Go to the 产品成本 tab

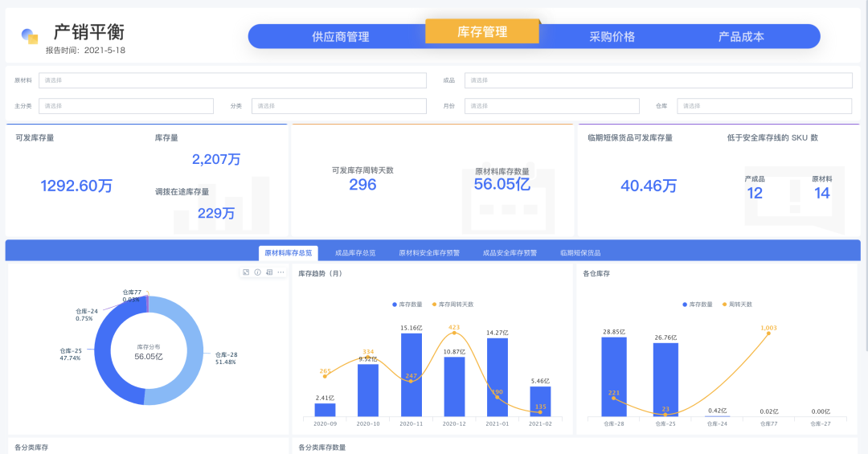click(741, 37)
